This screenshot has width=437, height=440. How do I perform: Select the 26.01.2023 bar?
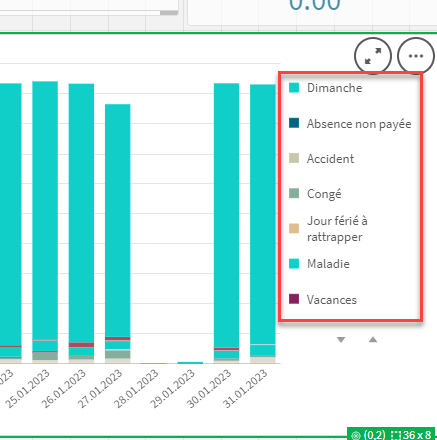tap(81, 223)
